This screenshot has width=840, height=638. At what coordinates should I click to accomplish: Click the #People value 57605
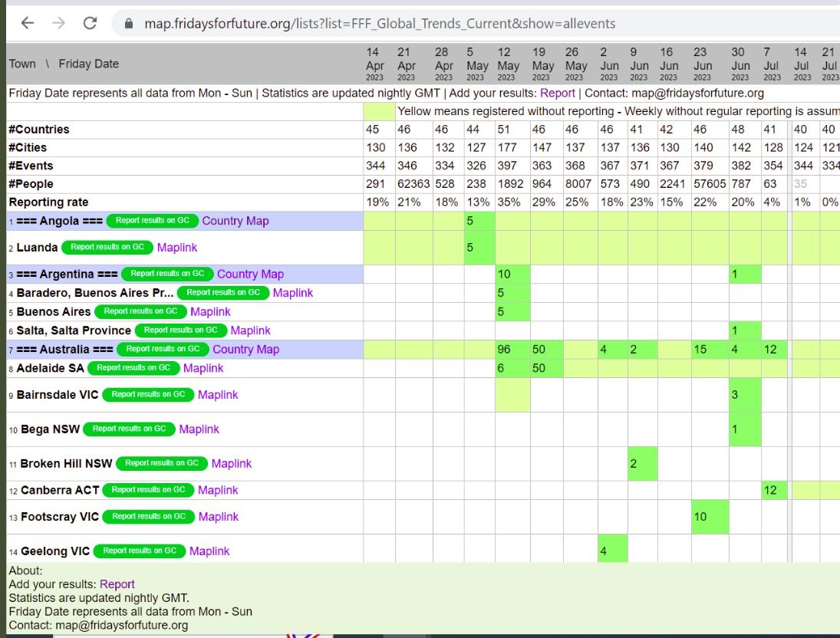710,184
